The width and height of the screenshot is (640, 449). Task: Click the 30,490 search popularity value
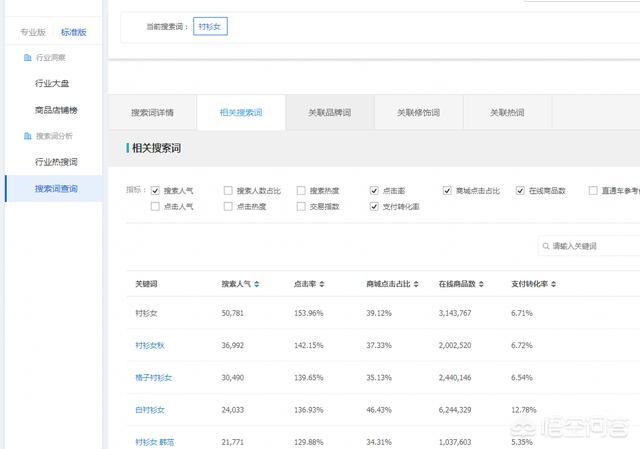233,378
